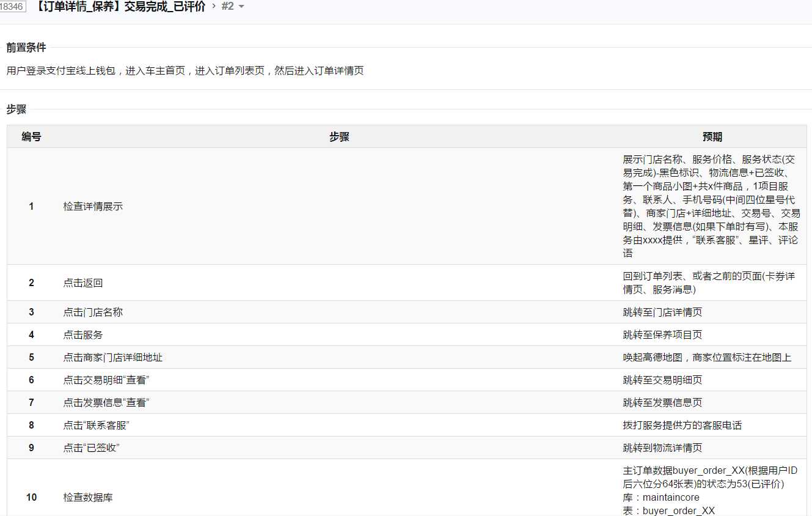Click expected result starting 展示门店名称
This screenshot has width=812, height=516.
pos(712,207)
